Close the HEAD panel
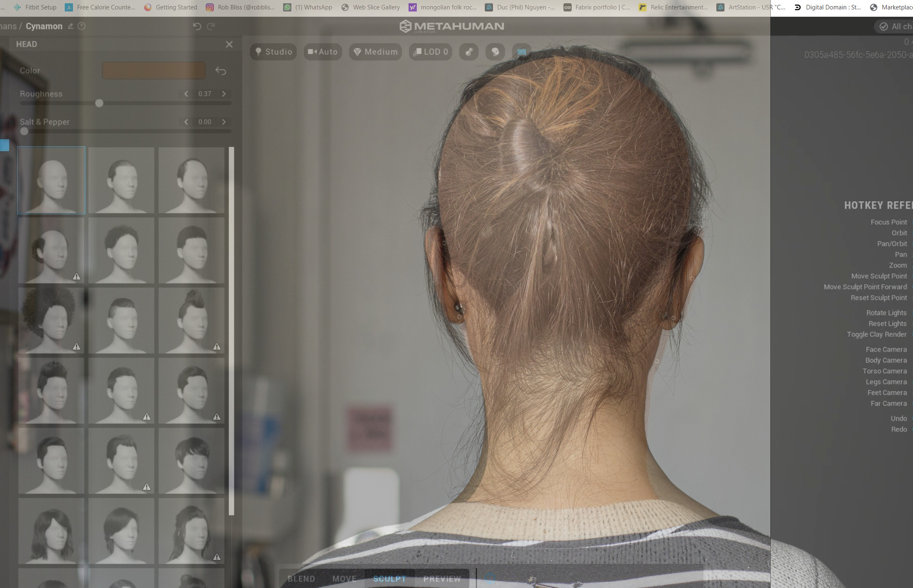 point(229,44)
